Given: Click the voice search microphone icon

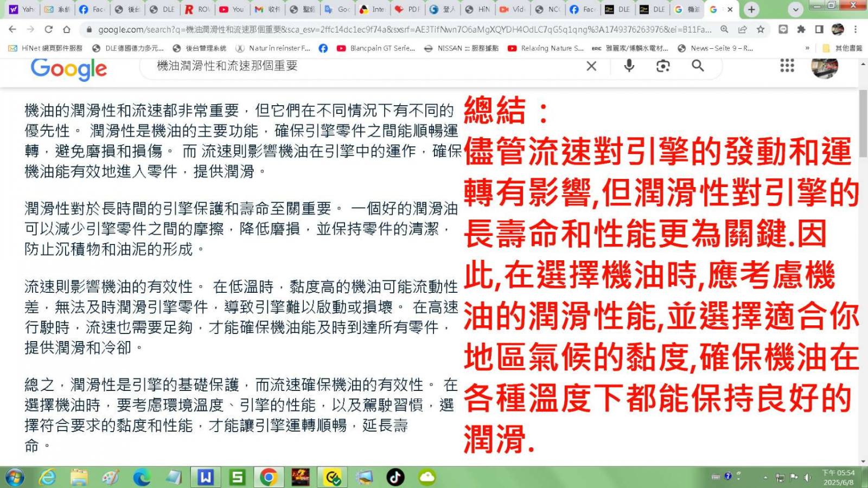Looking at the screenshot, I should pos(629,66).
